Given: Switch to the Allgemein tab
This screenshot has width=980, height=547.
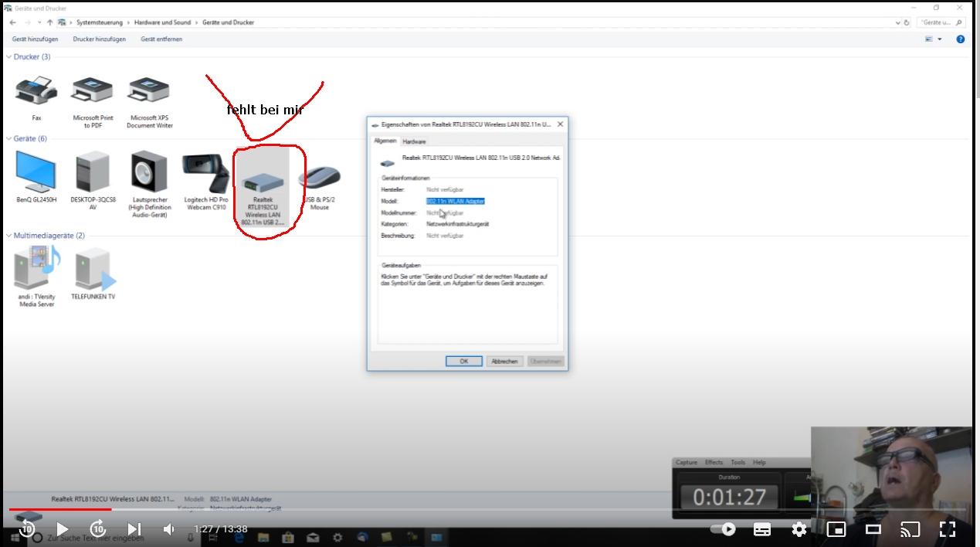Looking at the screenshot, I should click(x=385, y=141).
